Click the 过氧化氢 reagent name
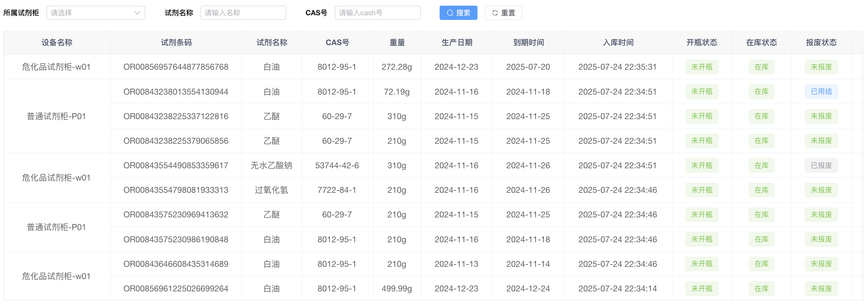This screenshot has width=868, height=306. click(272, 190)
